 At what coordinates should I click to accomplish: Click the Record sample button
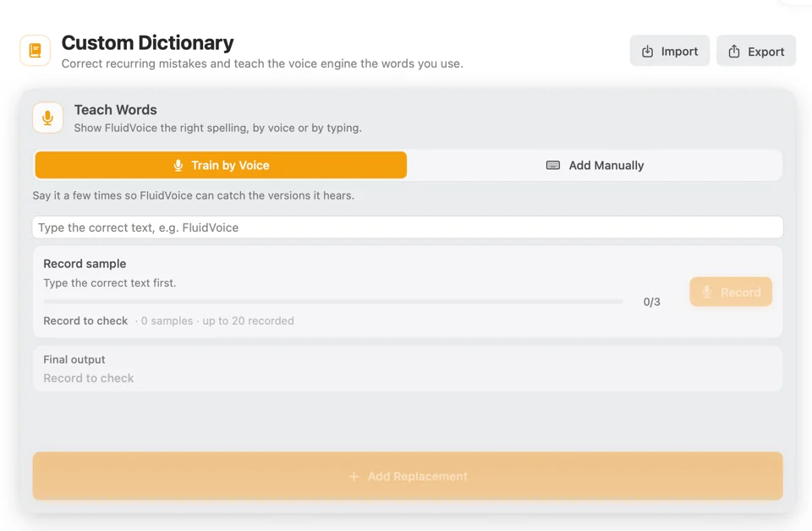(x=731, y=292)
